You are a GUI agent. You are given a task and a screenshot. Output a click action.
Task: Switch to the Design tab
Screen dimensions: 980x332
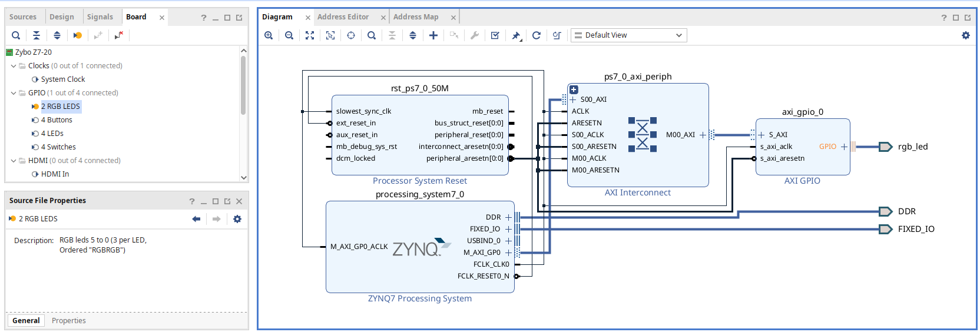pyautogui.click(x=62, y=17)
